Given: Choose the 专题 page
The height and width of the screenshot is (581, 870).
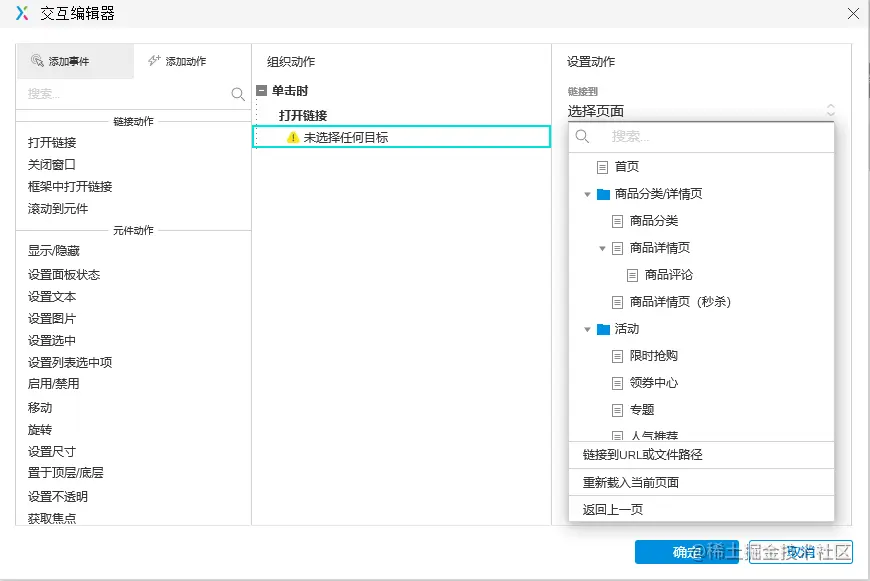Looking at the screenshot, I should tap(642, 410).
